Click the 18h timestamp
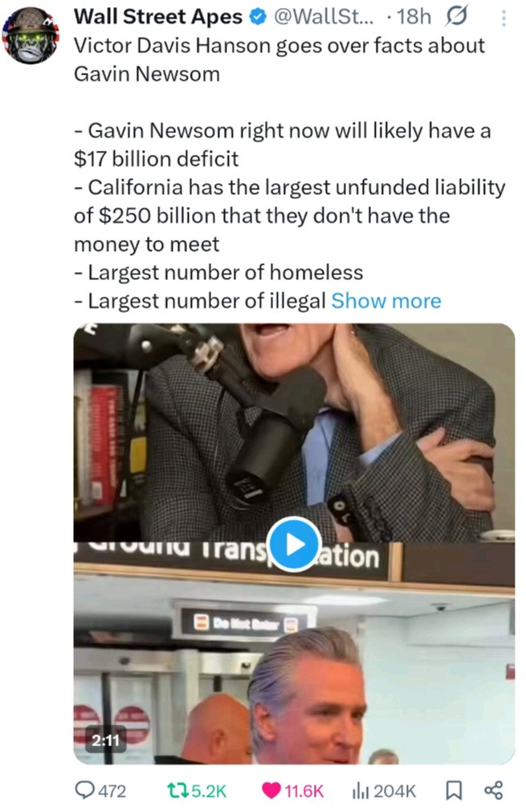526x812 pixels. click(414, 17)
